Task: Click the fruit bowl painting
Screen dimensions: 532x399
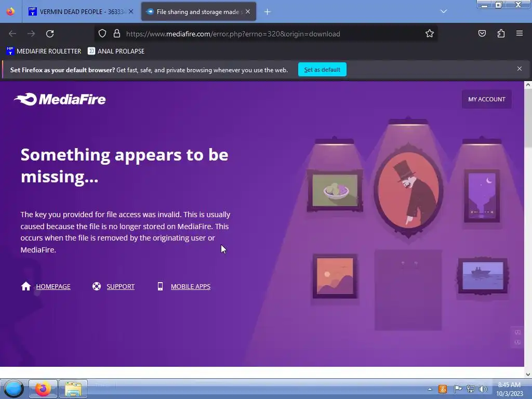Action: click(x=335, y=191)
